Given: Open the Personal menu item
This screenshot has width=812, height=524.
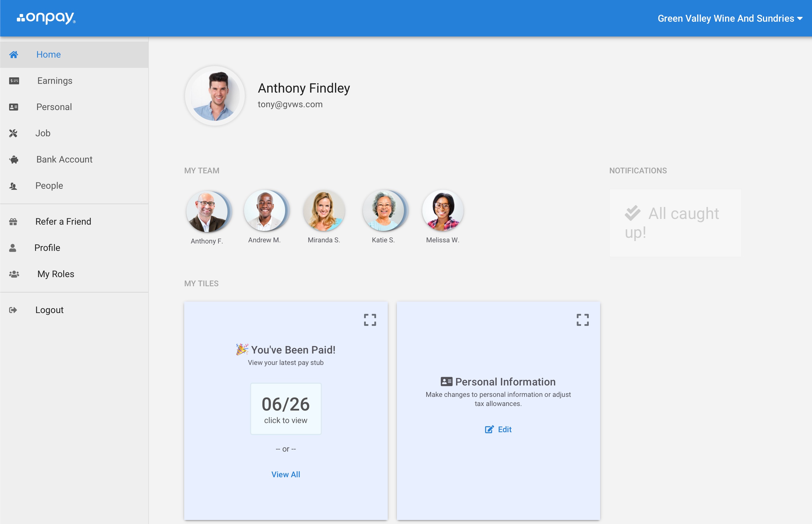Looking at the screenshot, I should [54, 107].
